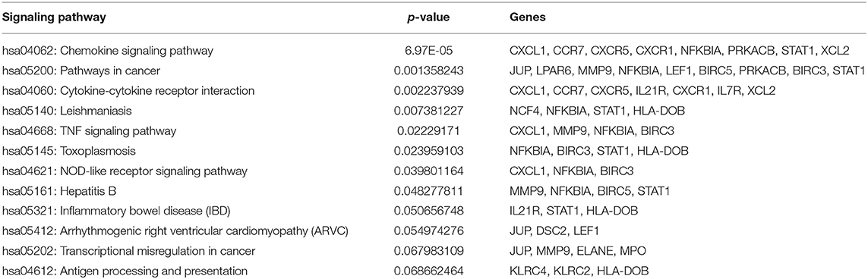Click the Signaling pathway column header

[x=54, y=17]
